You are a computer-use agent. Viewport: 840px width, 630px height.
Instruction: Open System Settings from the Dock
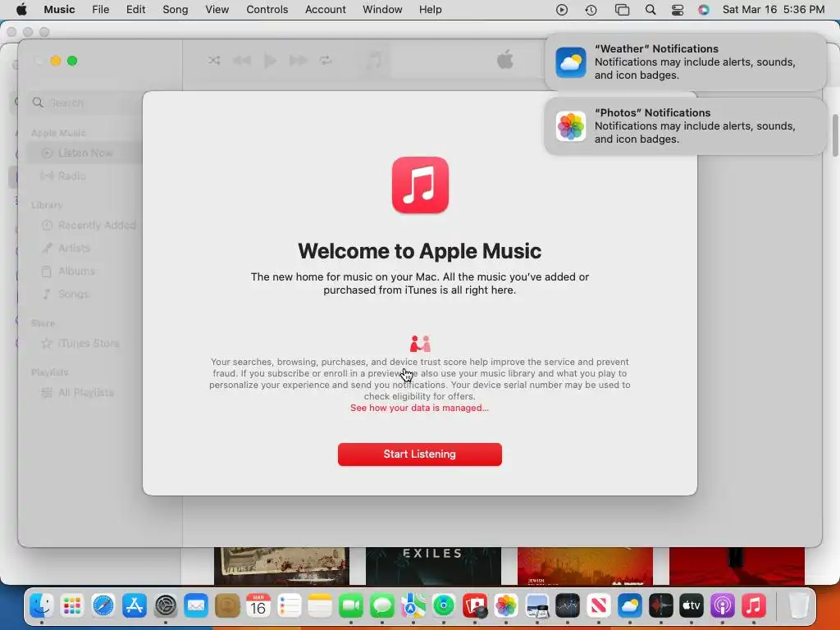(166, 606)
